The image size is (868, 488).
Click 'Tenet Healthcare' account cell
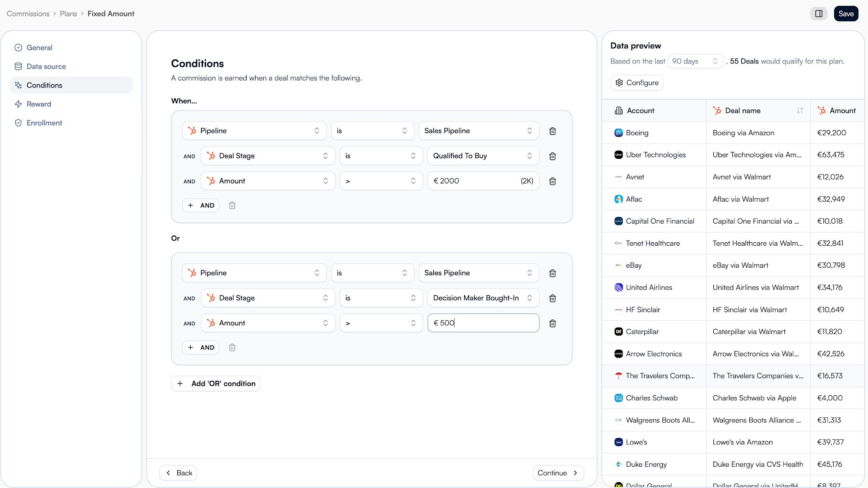654,243
